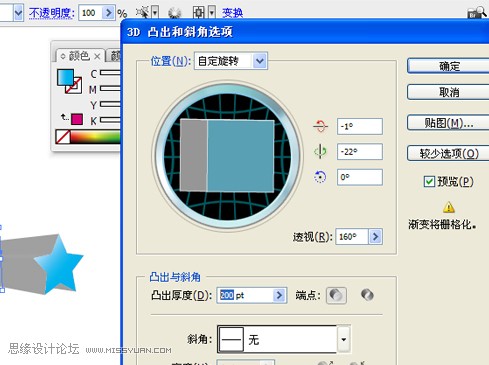Open the 位置 position dropdown

point(260,61)
